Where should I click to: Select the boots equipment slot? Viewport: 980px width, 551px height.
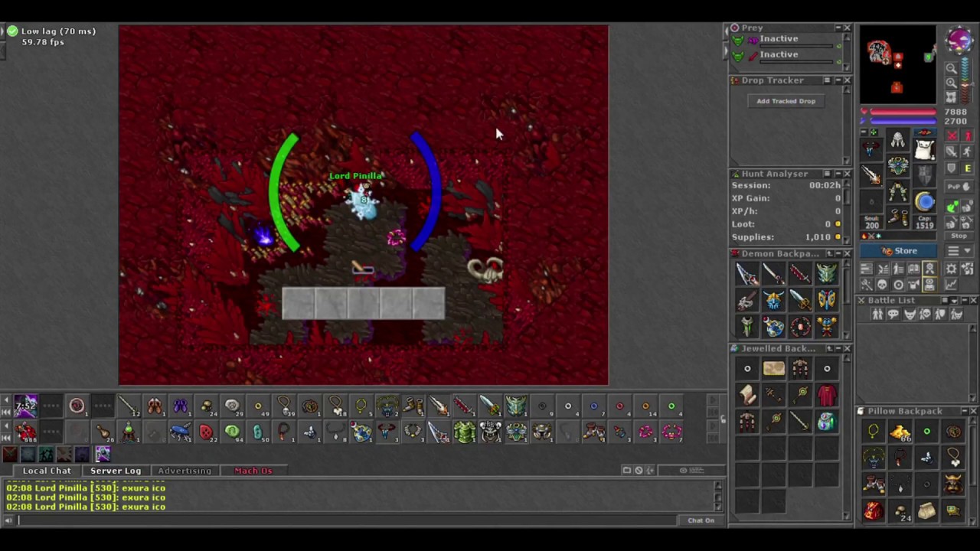(x=897, y=216)
